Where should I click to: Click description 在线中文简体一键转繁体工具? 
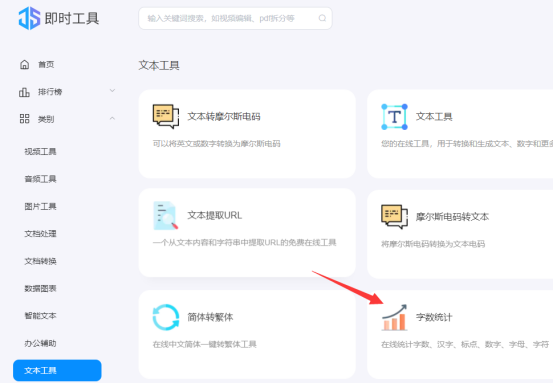(205, 344)
